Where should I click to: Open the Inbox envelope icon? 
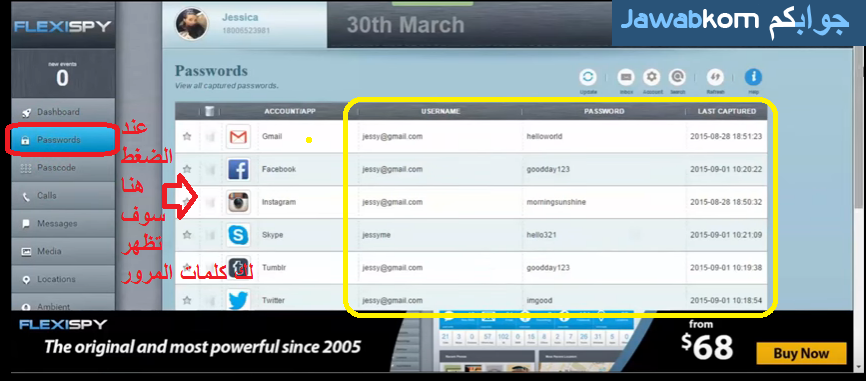[626, 77]
